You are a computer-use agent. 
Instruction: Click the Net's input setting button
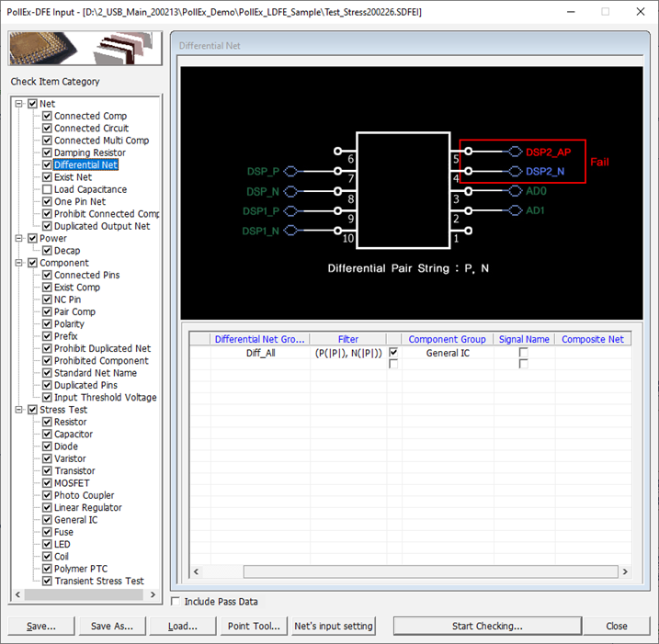[333, 627]
